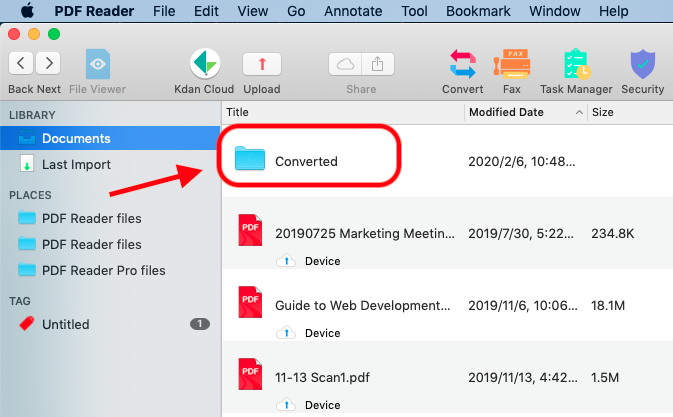Image resolution: width=673 pixels, height=417 pixels.
Task: Click the Last Import download icon
Action: (x=27, y=164)
